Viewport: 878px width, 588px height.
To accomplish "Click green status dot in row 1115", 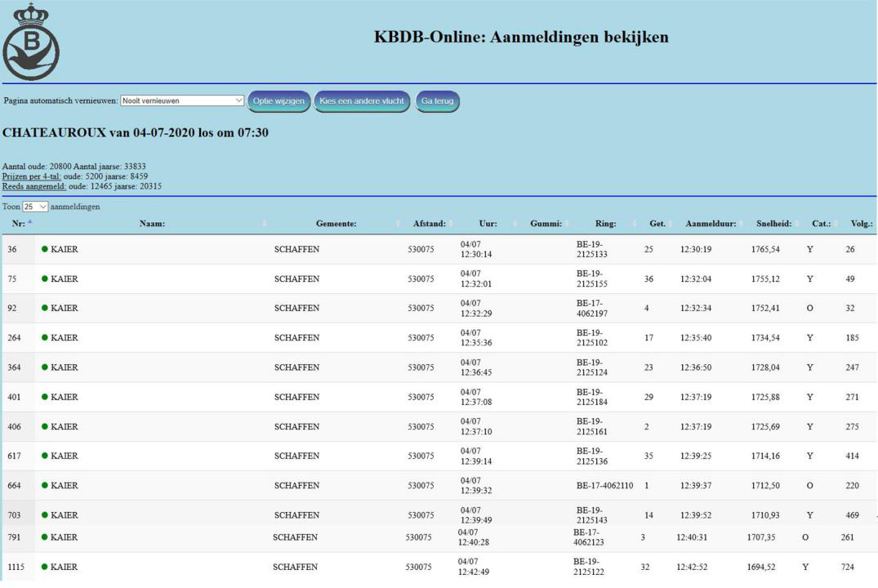I will pos(45,567).
